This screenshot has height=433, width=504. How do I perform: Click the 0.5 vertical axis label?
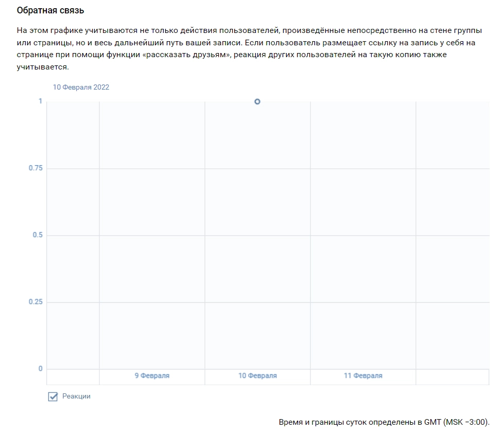point(38,235)
